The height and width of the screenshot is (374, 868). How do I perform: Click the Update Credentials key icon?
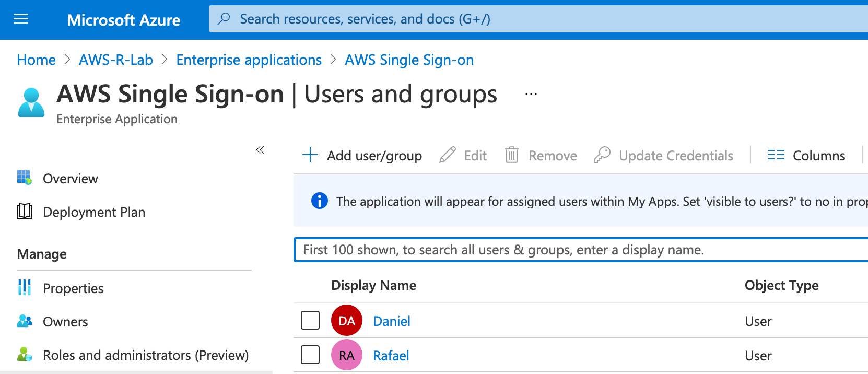tap(602, 155)
